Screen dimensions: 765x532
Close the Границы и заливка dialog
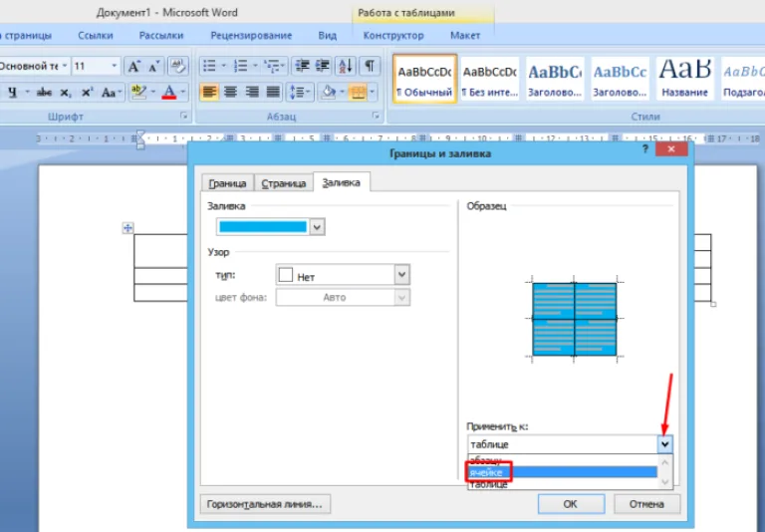tap(671, 149)
